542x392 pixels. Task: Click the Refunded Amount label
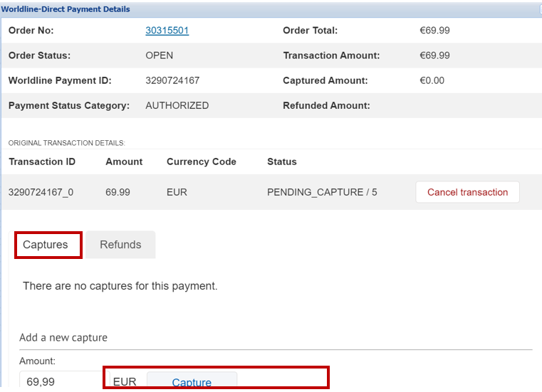[x=326, y=105]
